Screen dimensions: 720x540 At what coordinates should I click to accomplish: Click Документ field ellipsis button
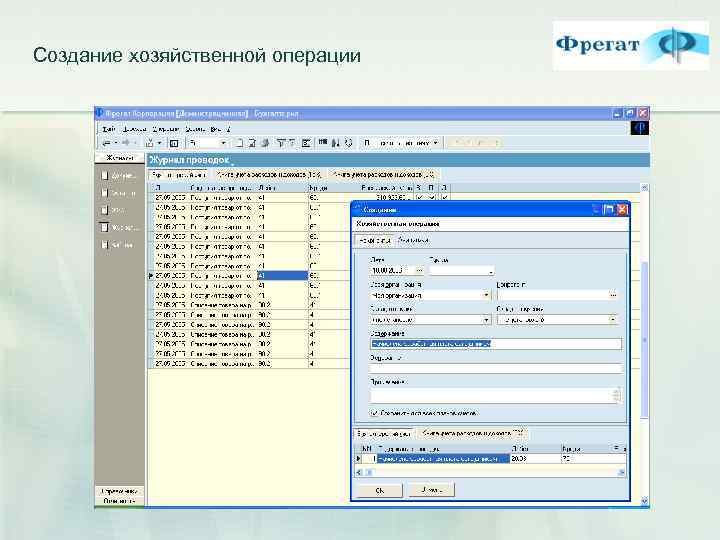coord(613,295)
